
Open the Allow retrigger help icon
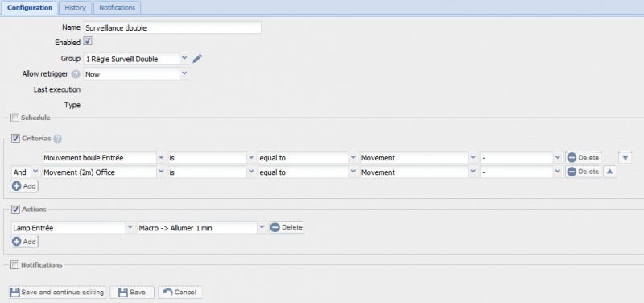pyautogui.click(x=76, y=74)
